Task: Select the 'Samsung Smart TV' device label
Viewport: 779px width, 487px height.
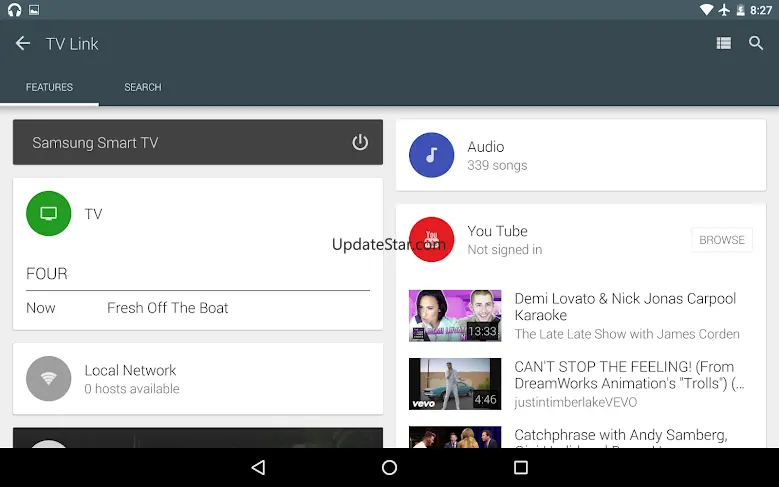Action: tap(95, 143)
